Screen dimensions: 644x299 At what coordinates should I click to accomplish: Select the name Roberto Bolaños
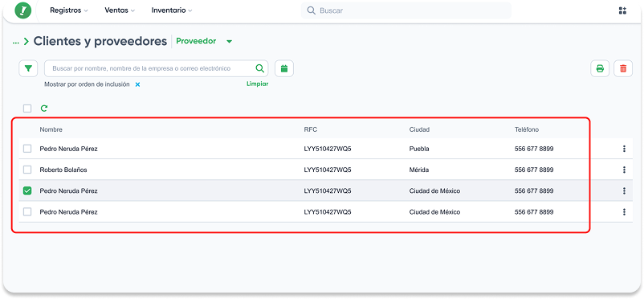[63, 170]
